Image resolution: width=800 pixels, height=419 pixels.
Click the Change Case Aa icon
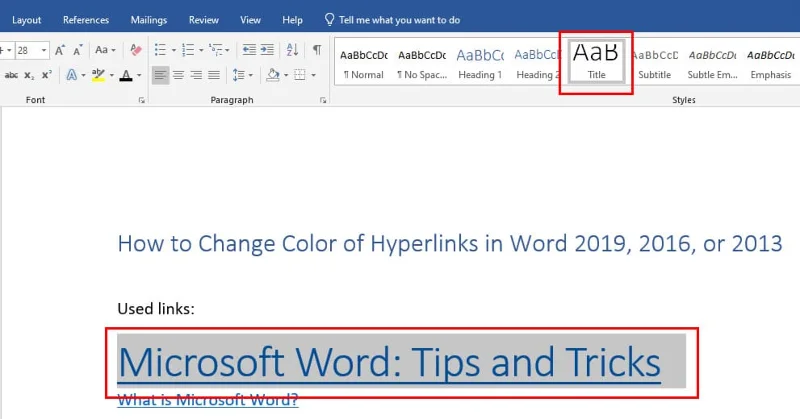click(102, 50)
